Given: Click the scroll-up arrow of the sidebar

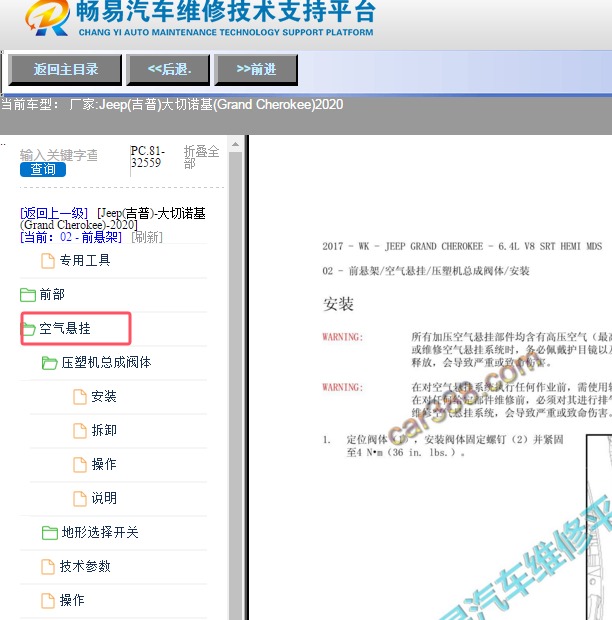Looking at the screenshot, I should [x=236, y=144].
